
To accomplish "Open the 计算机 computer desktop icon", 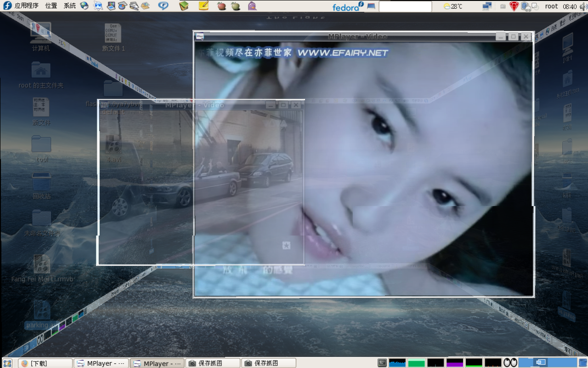I will (41, 37).
